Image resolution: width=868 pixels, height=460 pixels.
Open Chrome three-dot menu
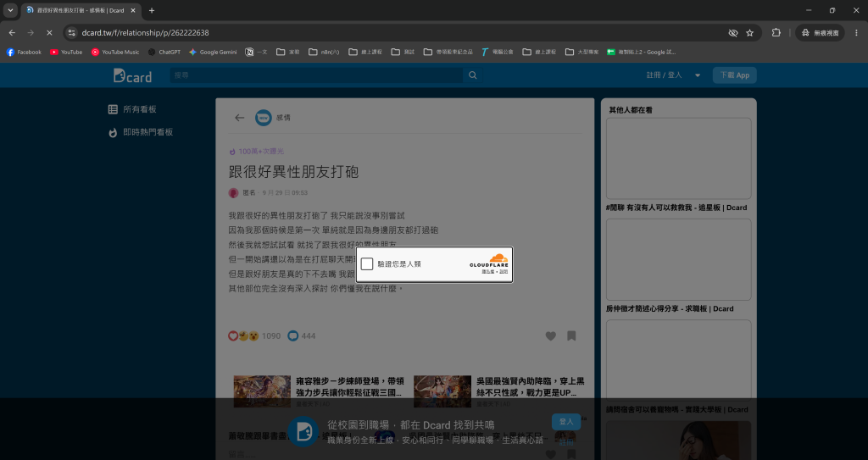pyautogui.click(x=856, y=33)
